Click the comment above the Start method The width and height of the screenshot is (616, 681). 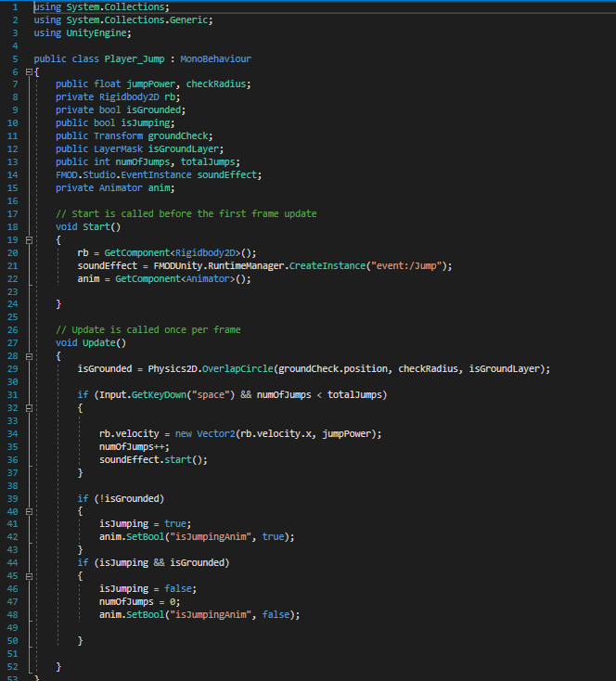(x=186, y=213)
